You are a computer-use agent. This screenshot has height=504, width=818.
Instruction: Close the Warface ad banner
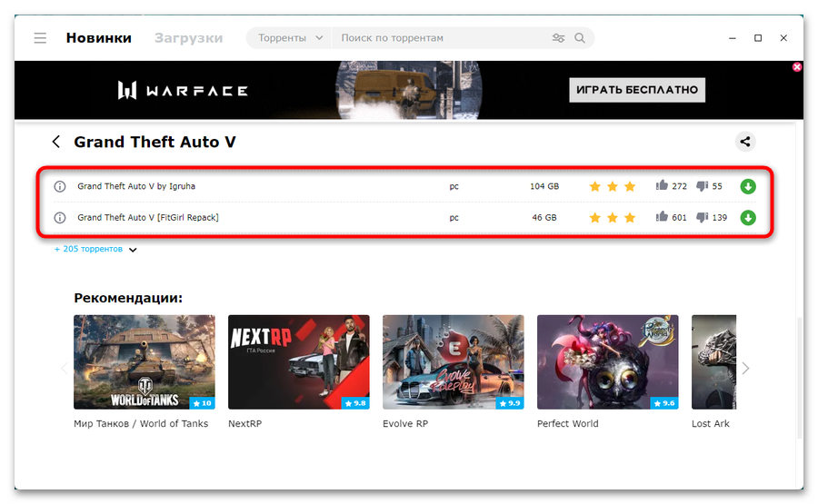click(796, 66)
